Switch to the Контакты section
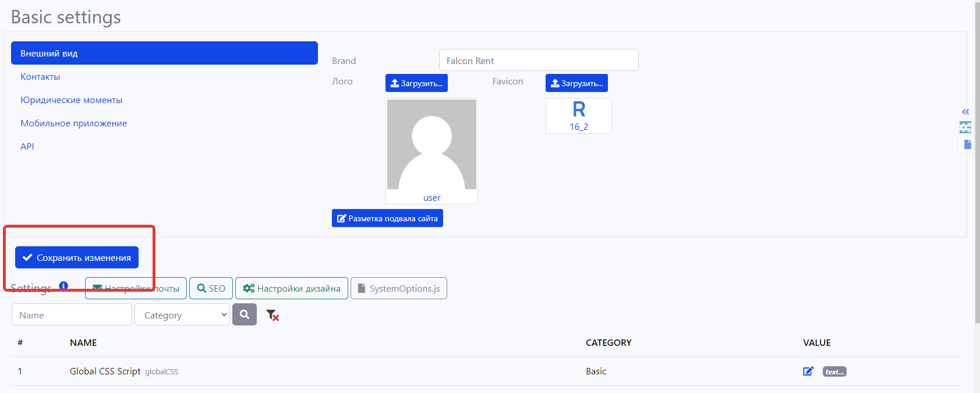The image size is (980, 393). point(40,77)
